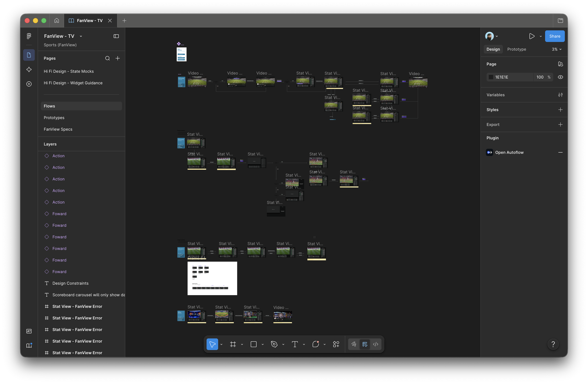Select the Comment tool

pyautogui.click(x=315, y=344)
